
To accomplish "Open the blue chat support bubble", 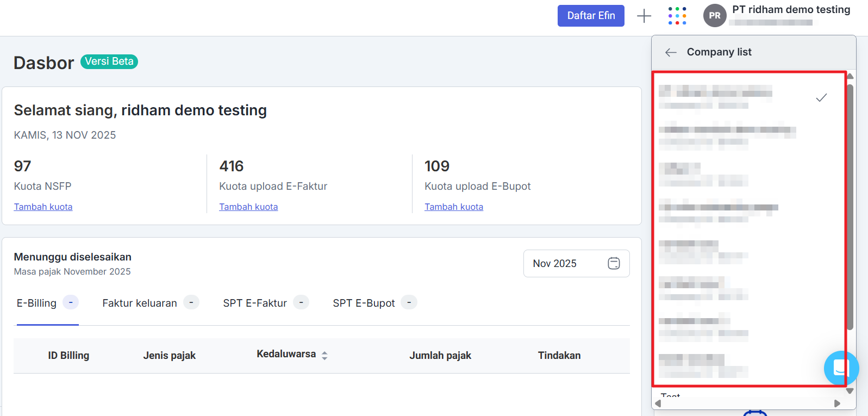I will coord(840,368).
